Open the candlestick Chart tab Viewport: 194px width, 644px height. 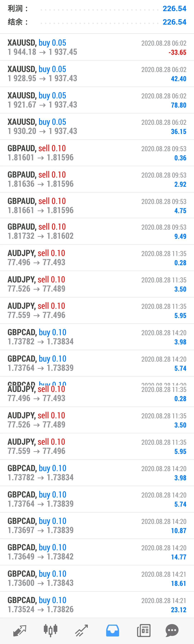click(x=50, y=630)
